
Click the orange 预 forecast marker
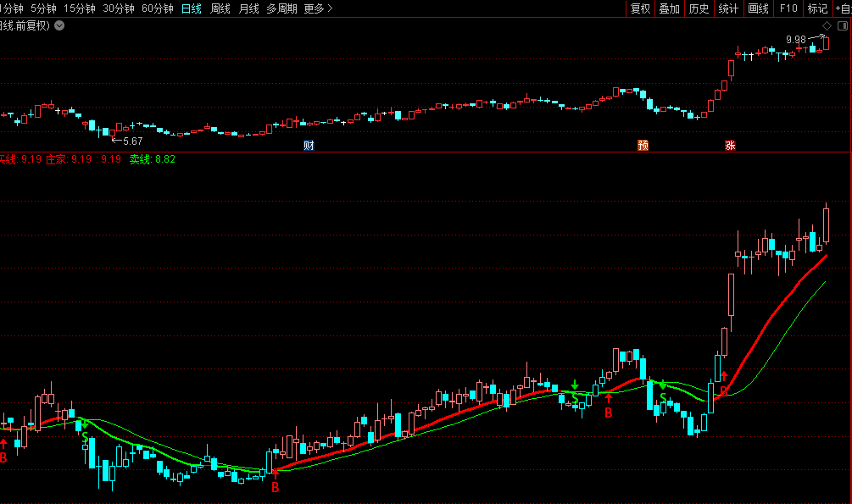click(643, 145)
